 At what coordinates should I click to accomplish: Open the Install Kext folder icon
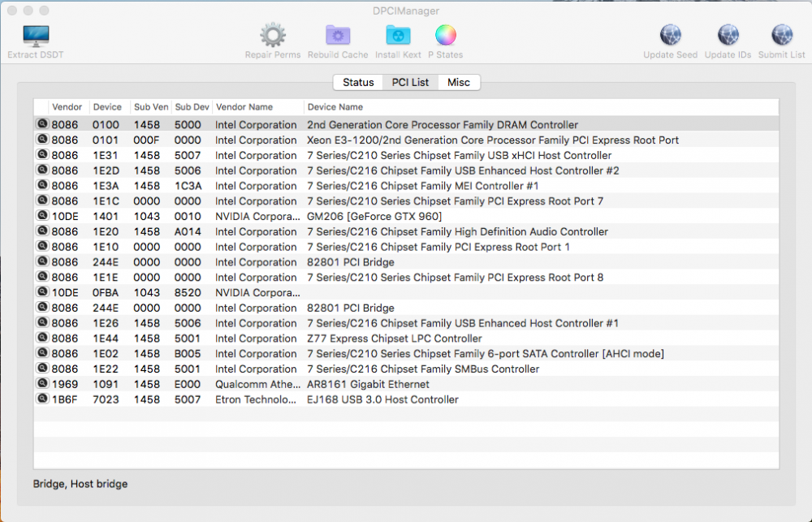[x=398, y=35]
